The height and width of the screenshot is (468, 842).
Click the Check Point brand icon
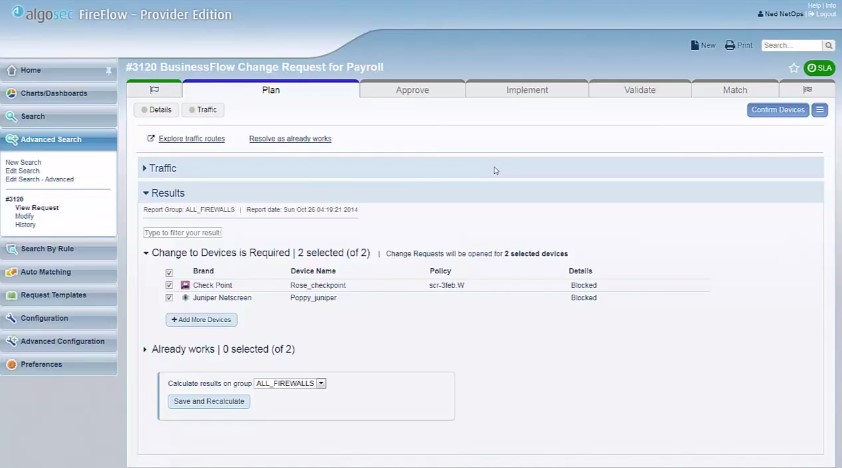(185, 285)
